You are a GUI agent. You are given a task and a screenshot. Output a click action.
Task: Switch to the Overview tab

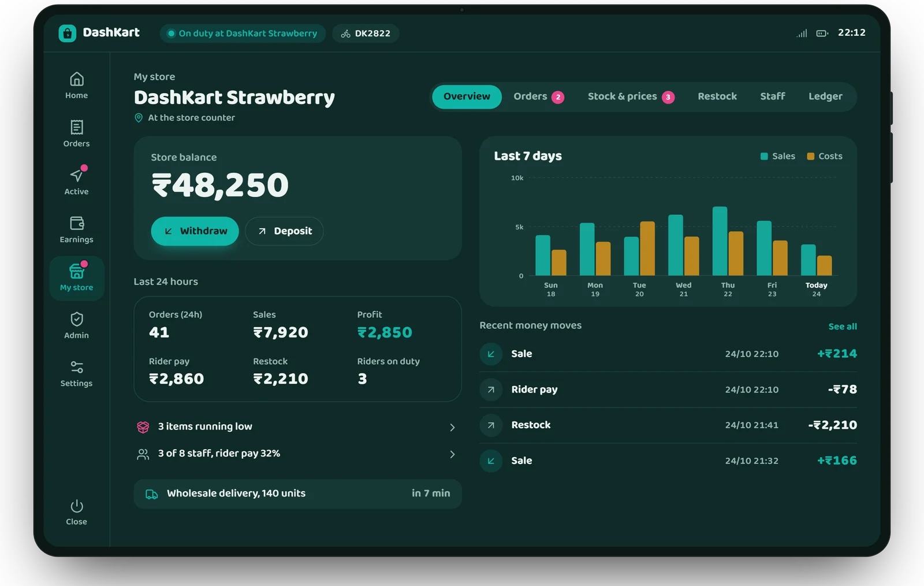coord(467,97)
